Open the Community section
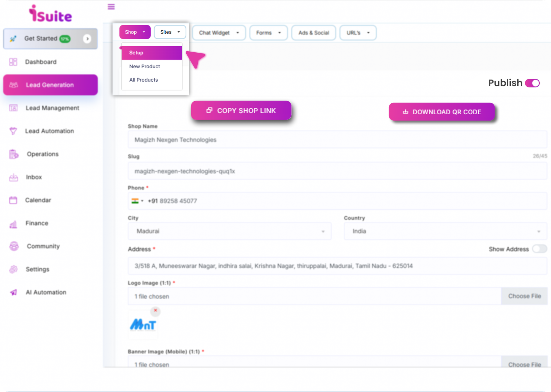The height and width of the screenshot is (392, 551). 43,246
